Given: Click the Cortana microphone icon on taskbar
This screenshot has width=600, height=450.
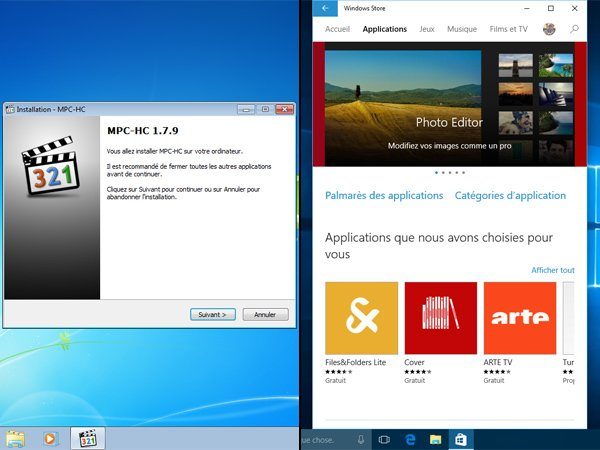Looking at the screenshot, I should (x=360, y=440).
